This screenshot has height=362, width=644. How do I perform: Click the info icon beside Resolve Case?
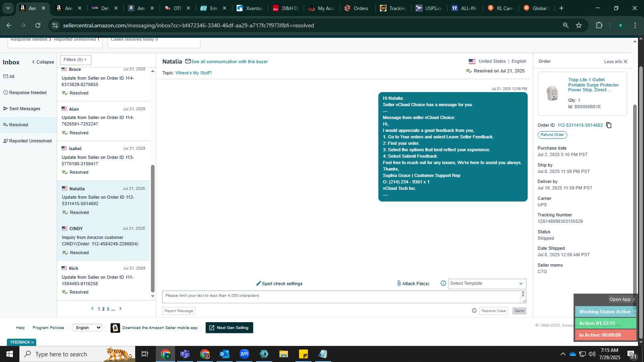click(x=474, y=311)
